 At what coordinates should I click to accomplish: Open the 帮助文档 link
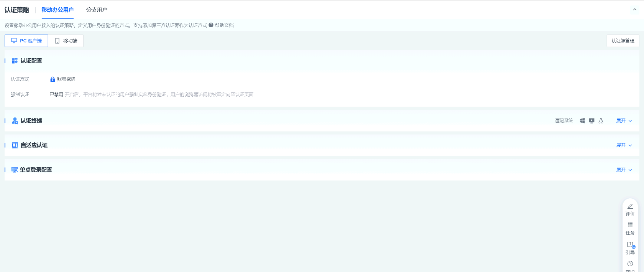coord(224,25)
